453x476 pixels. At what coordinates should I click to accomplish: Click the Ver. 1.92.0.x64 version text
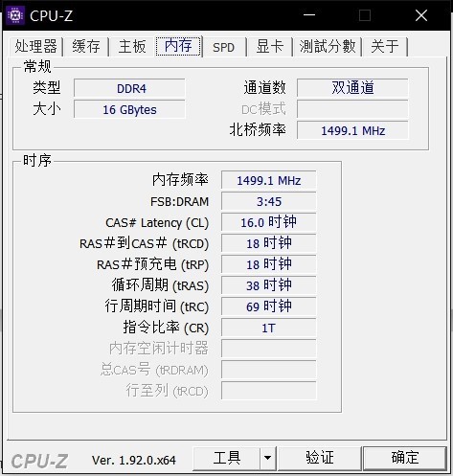coord(134,460)
